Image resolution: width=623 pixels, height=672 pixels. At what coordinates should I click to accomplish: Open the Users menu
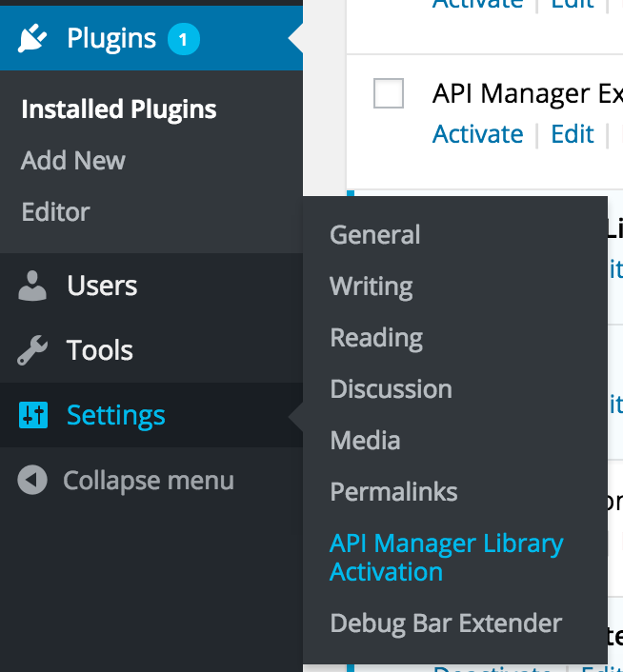(x=151, y=286)
